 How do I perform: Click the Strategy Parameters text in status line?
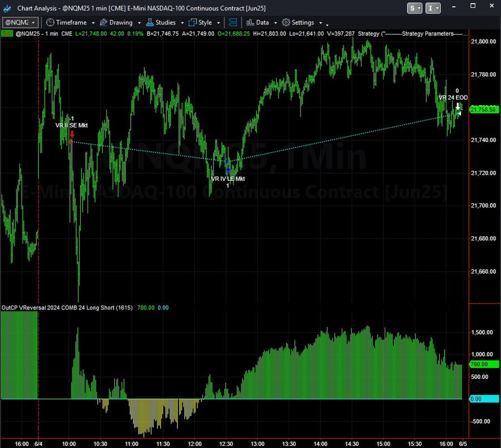[413, 33]
